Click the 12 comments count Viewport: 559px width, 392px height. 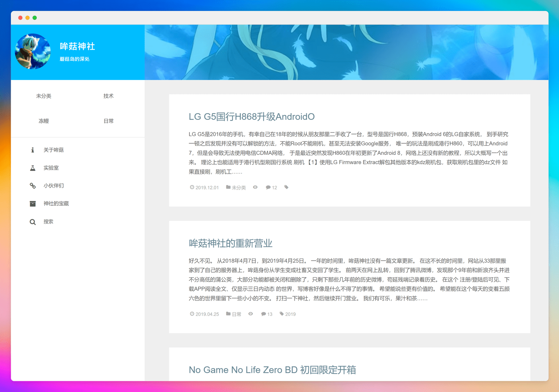(x=274, y=188)
